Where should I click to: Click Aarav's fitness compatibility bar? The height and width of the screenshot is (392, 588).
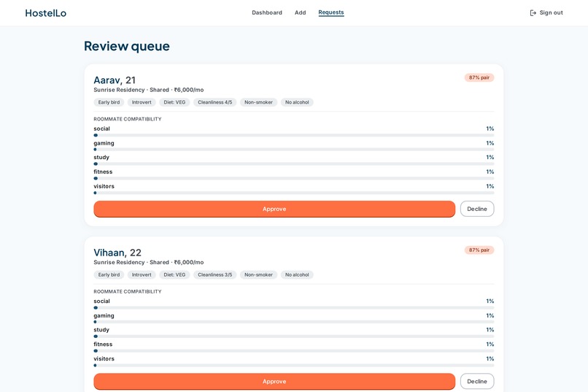click(x=294, y=178)
